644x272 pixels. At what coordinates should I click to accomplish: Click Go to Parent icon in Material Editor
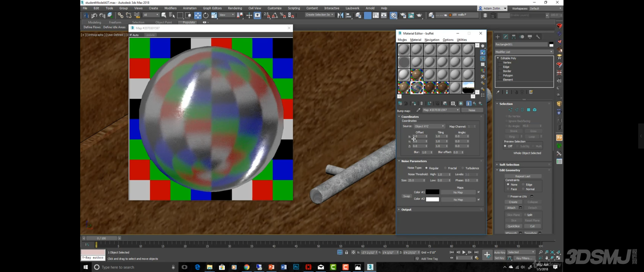click(x=474, y=103)
